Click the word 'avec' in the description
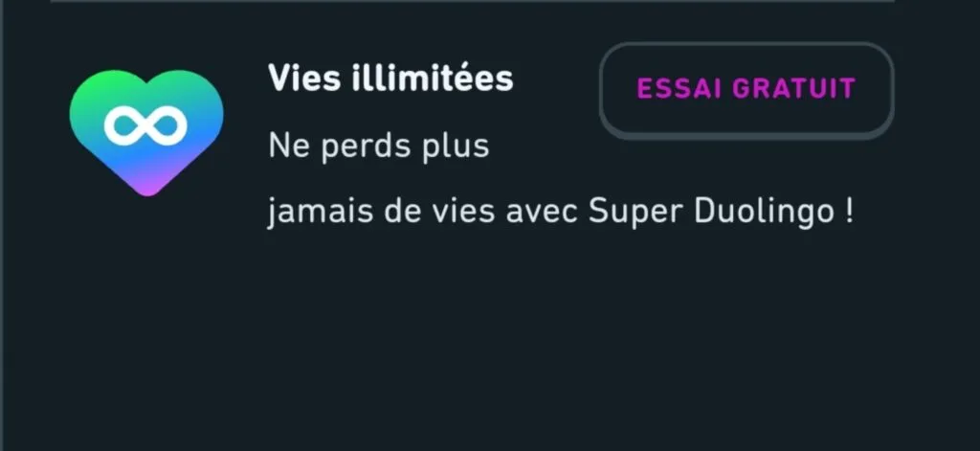Viewport: 980px width, 451px height. (543, 214)
